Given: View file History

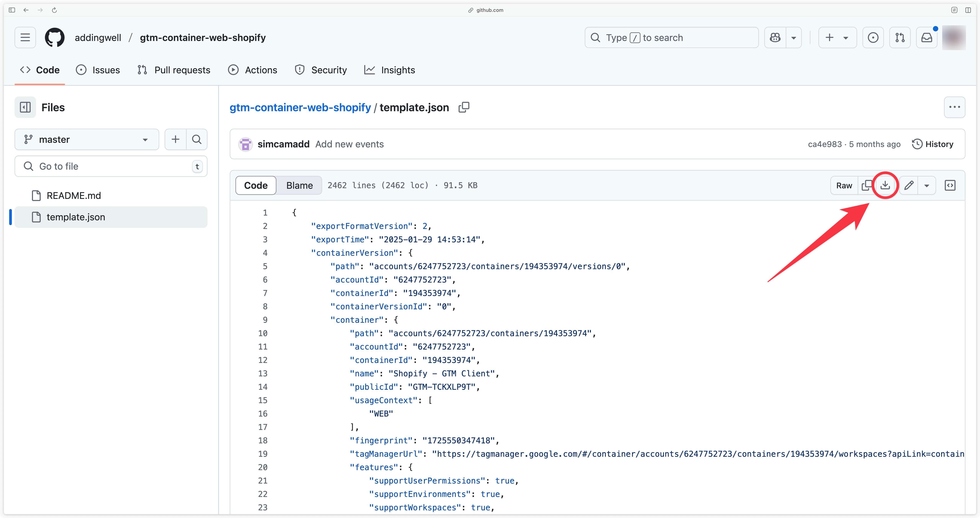Looking at the screenshot, I should [933, 144].
